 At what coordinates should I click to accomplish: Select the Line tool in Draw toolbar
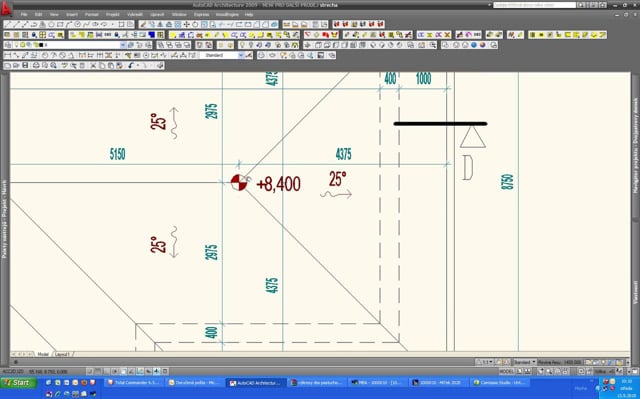click(x=8, y=24)
